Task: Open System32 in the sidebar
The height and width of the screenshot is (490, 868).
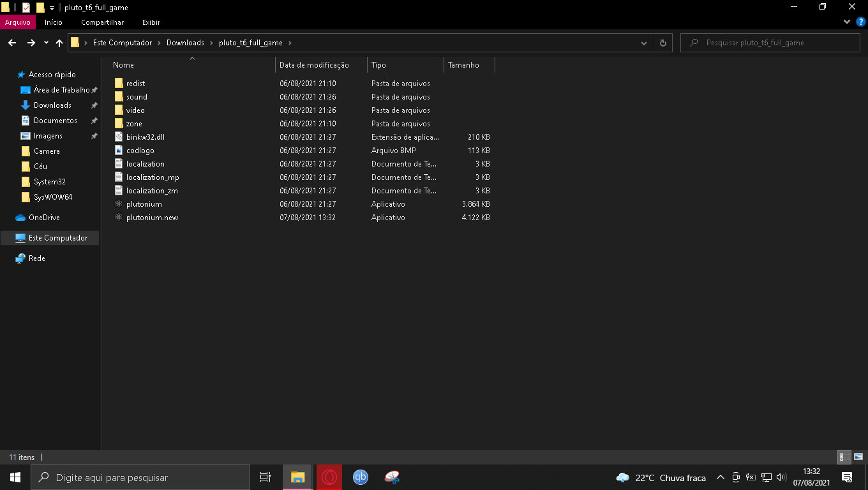Action: pos(49,182)
